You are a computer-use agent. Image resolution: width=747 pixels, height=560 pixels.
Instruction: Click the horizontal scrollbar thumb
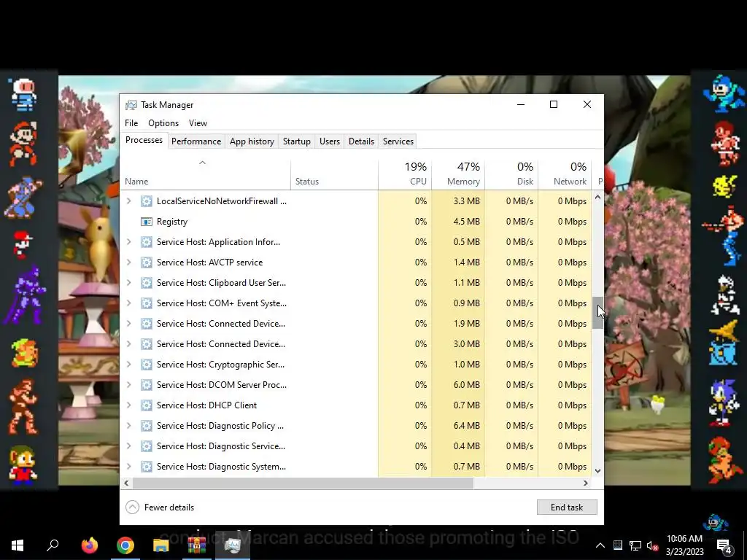coord(303,483)
